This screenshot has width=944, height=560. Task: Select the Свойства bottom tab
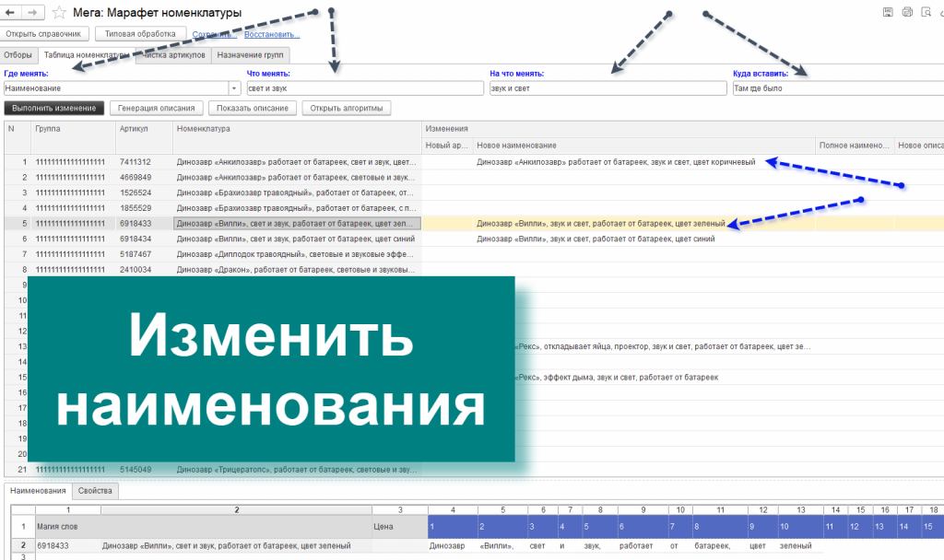[95, 491]
